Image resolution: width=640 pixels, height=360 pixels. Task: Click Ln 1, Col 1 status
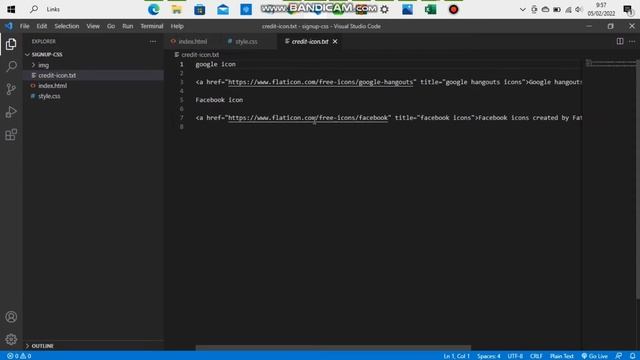click(x=456, y=356)
